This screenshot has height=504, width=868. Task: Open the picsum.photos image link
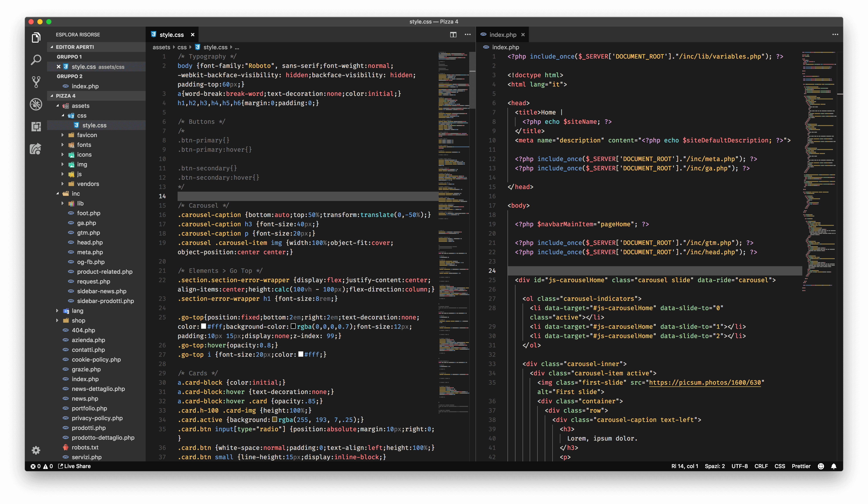click(x=704, y=382)
